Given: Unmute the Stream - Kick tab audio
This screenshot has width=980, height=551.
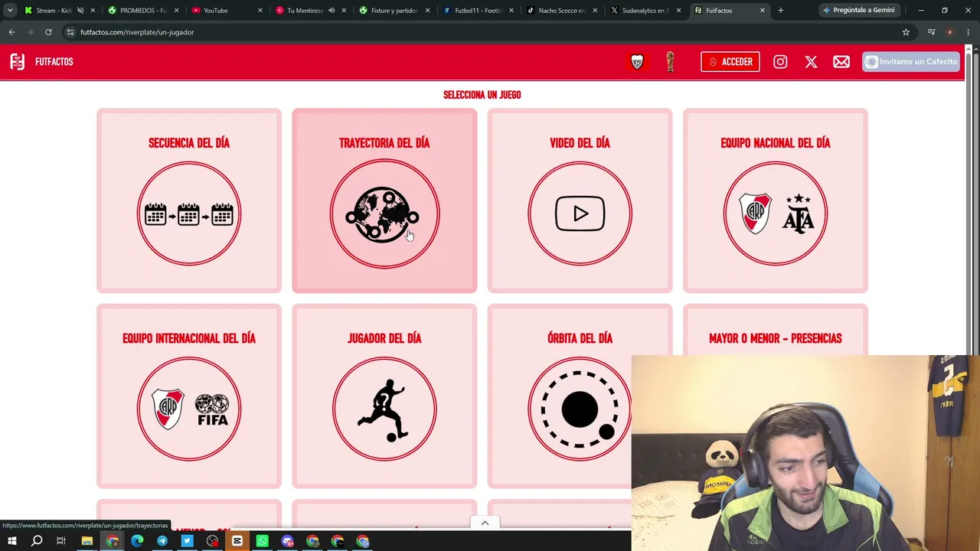Looking at the screenshot, I should tap(80, 11).
